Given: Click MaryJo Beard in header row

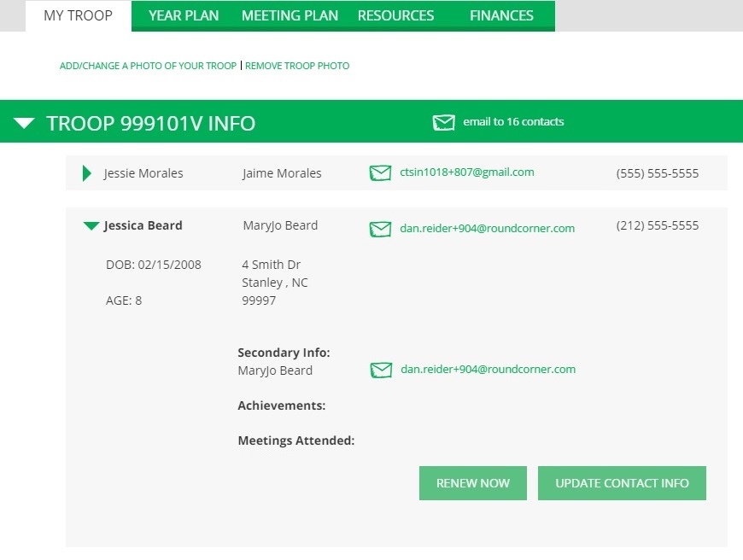Looking at the screenshot, I should [280, 225].
